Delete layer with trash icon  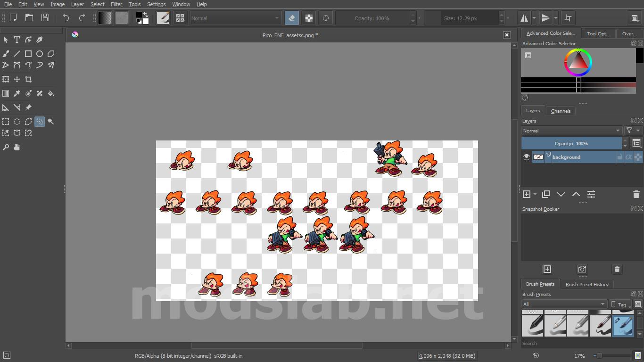click(x=636, y=194)
